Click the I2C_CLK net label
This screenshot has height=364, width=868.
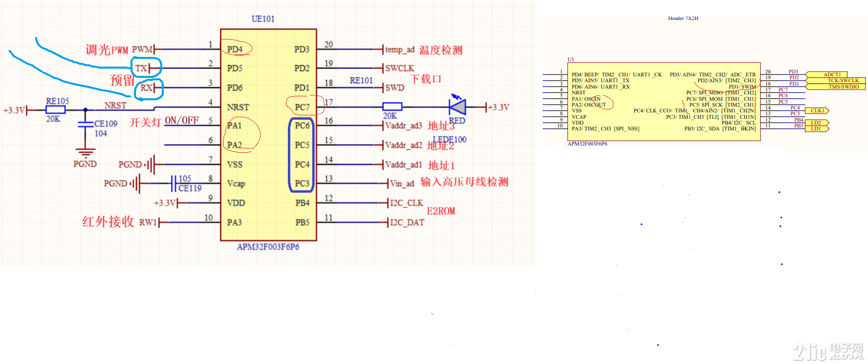click(x=406, y=203)
